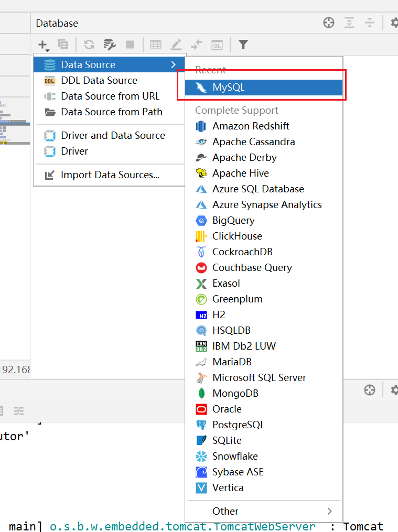Select PostgreSQL data source
This screenshot has height=532, width=398.
(264, 425)
